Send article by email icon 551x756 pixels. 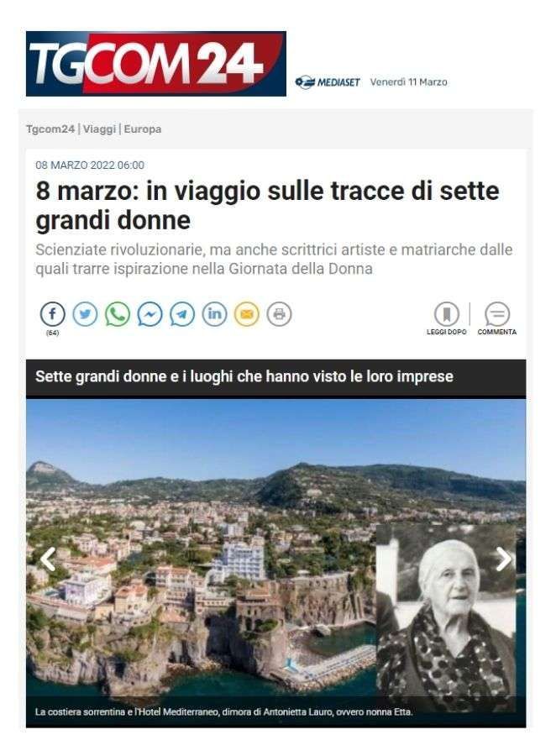click(247, 314)
